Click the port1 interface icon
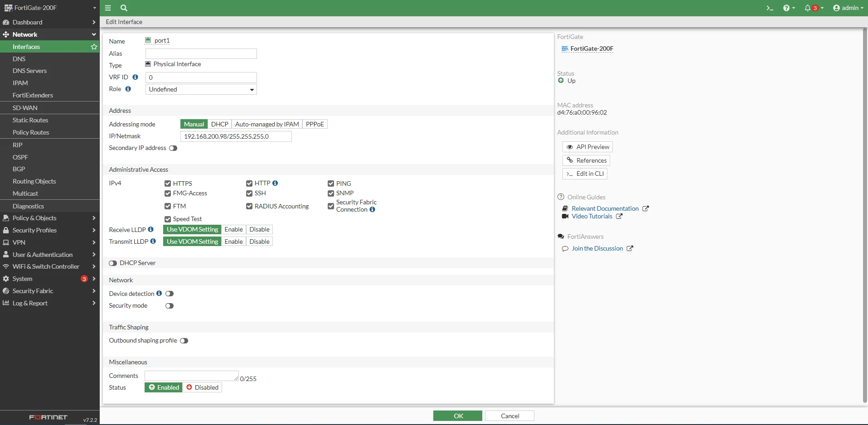The width and height of the screenshot is (868, 425). (148, 40)
